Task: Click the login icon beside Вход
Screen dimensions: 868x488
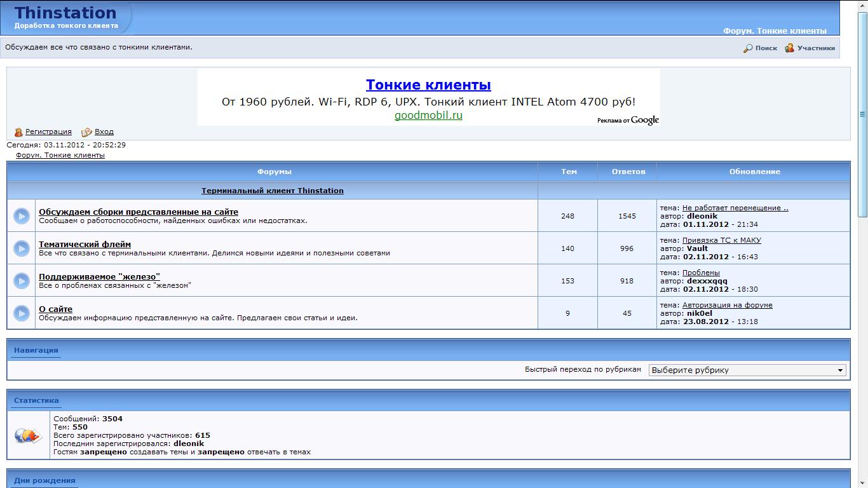Action: click(x=86, y=132)
